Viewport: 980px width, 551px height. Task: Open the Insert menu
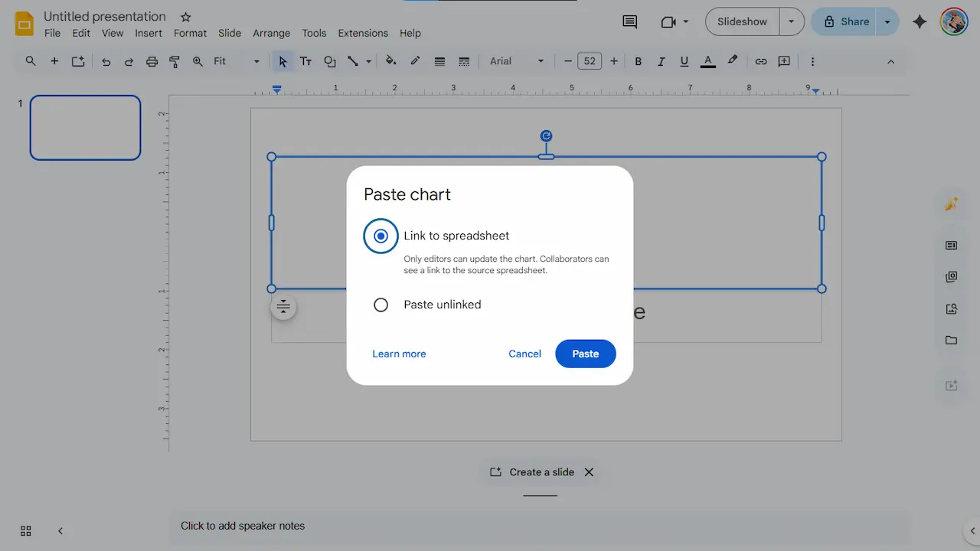(149, 33)
